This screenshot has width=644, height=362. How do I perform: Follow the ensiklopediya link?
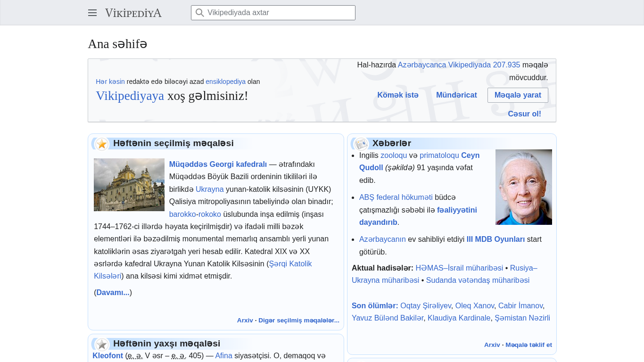click(225, 82)
